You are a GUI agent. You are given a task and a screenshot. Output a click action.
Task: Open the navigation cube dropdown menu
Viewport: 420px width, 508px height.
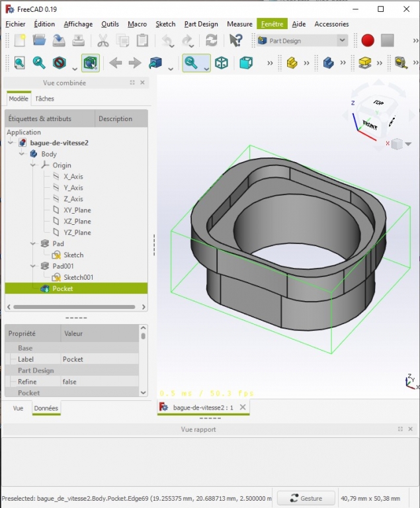[408, 144]
